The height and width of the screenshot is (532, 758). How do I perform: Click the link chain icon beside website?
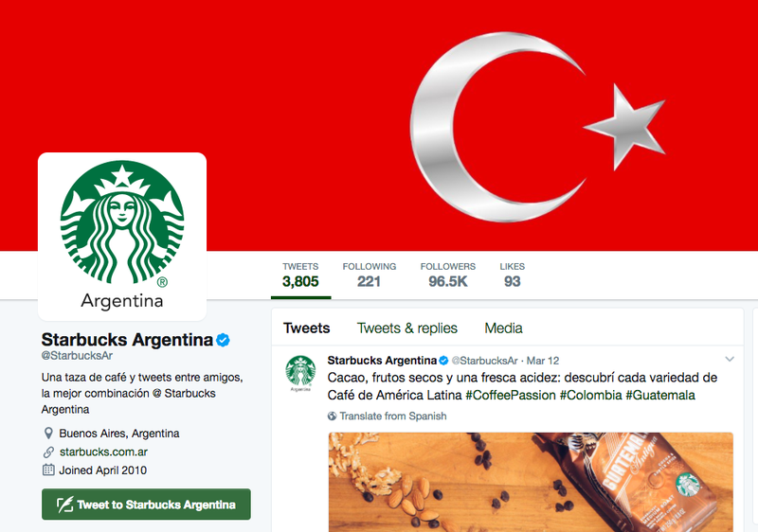(48, 452)
